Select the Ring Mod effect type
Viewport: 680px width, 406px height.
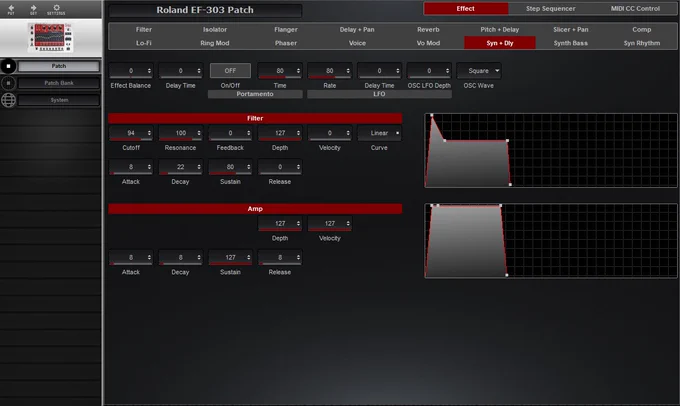[215, 43]
